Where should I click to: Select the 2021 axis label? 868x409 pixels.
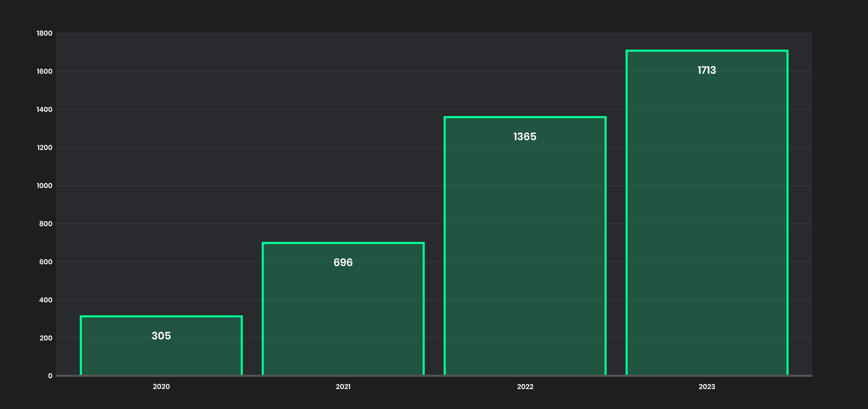tap(343, 387)
